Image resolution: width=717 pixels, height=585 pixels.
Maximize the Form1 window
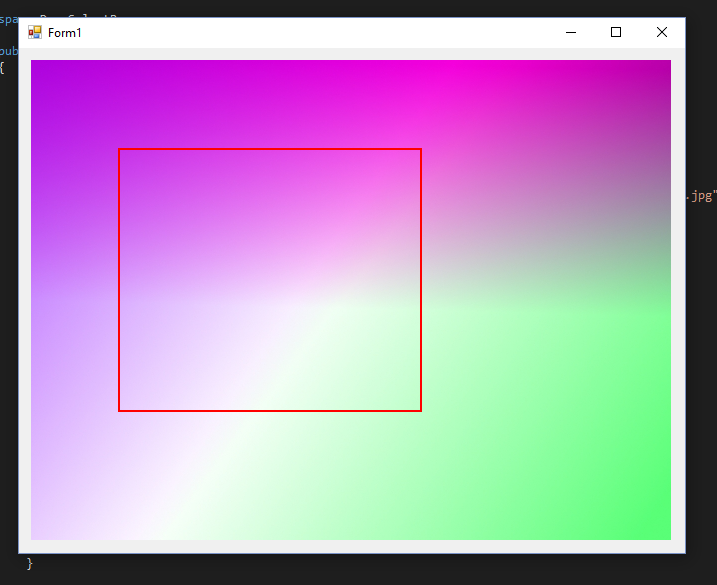pyautogui.click(x=616, y=32)
